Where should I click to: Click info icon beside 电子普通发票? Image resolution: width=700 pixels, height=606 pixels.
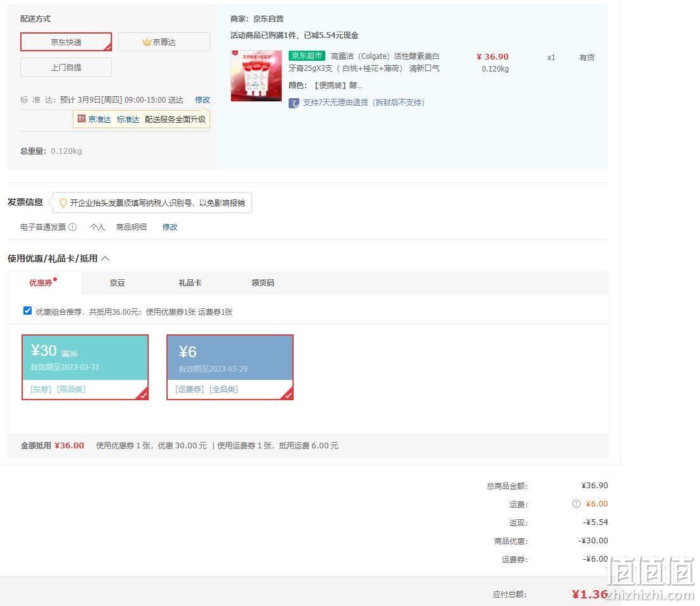point(73,227)
